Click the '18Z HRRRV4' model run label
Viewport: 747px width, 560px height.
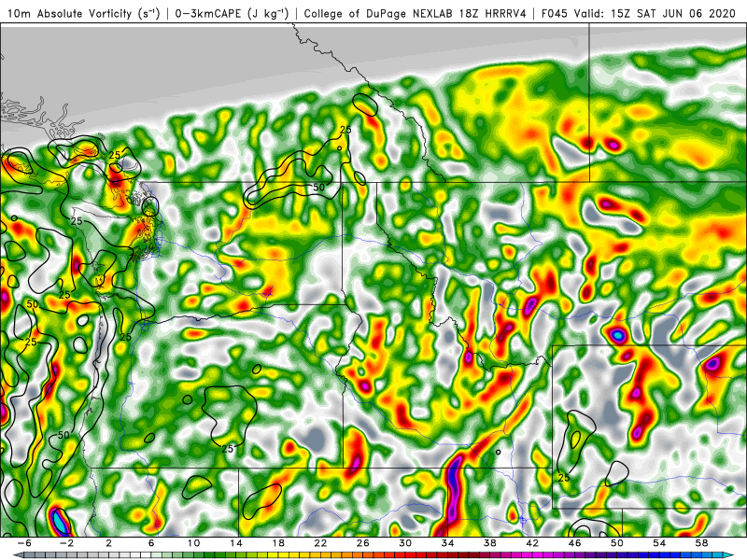click(493, 13)
